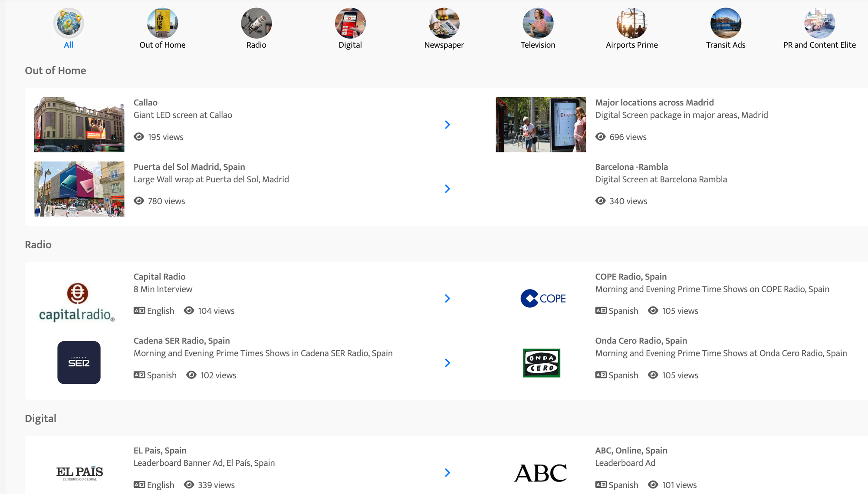This screenshot has width=868, height=494.
Task: Click the language icon on COPE Radio row
Action: pyautogui.click(x=601, y=310)
